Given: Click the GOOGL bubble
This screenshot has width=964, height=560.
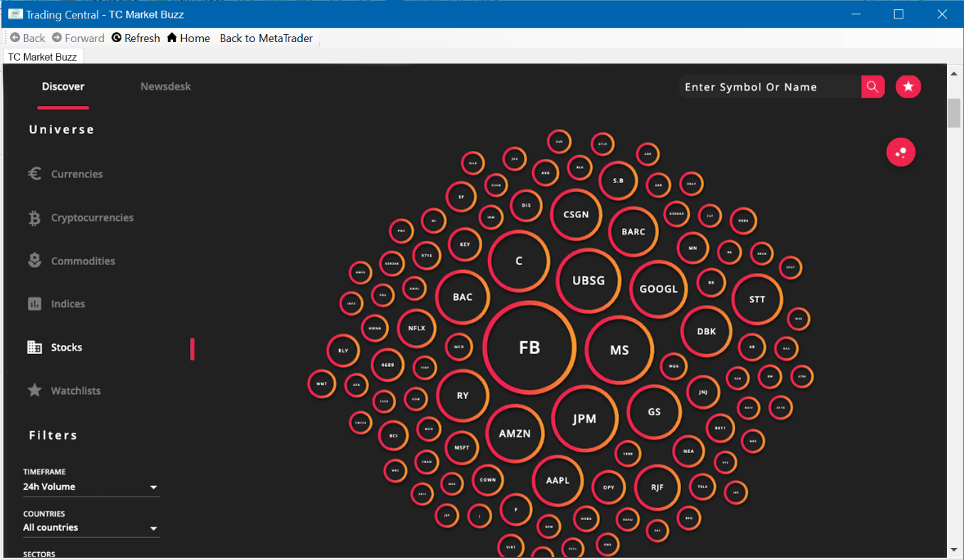Looking at the screenshot, I should coord(659,289).
